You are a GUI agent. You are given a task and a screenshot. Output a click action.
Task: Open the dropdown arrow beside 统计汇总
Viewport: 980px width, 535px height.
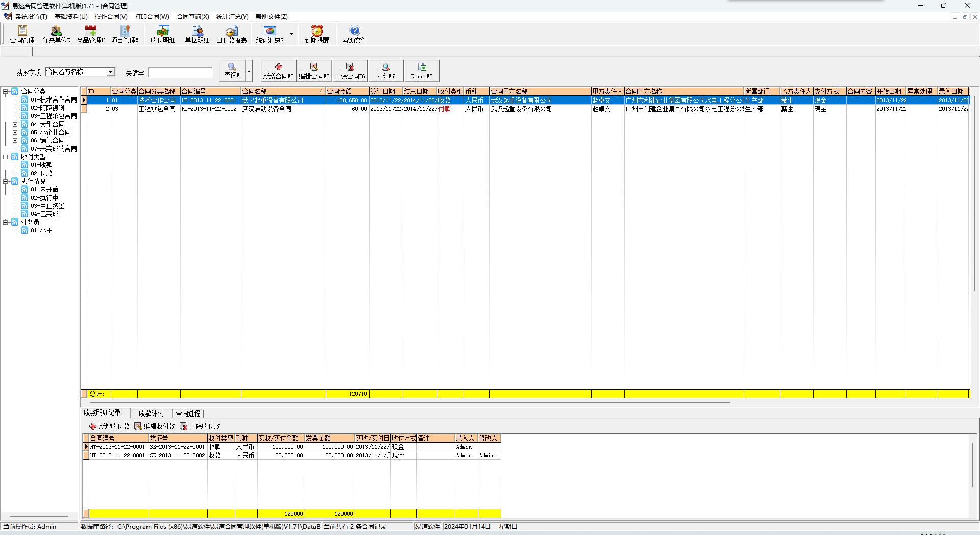291,34
